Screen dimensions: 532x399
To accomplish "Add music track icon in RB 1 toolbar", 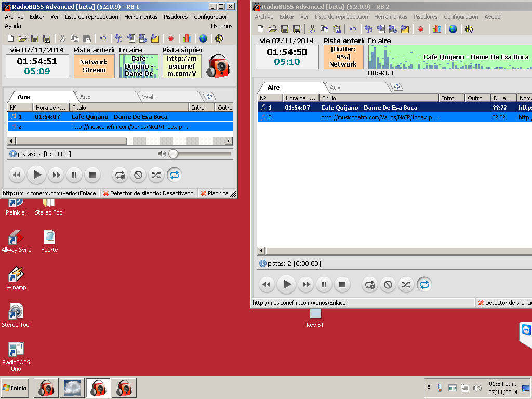I will pyautogui.click(x=118, y=38).
